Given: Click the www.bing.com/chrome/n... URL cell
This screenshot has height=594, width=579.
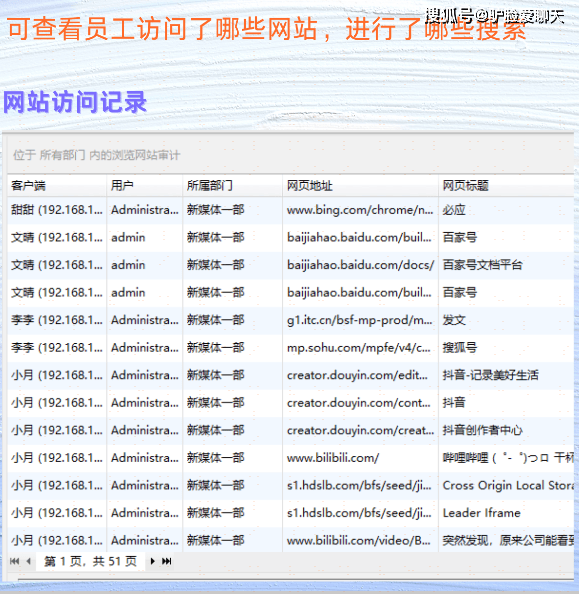Looking at the screenshot, I should (360, 210).
